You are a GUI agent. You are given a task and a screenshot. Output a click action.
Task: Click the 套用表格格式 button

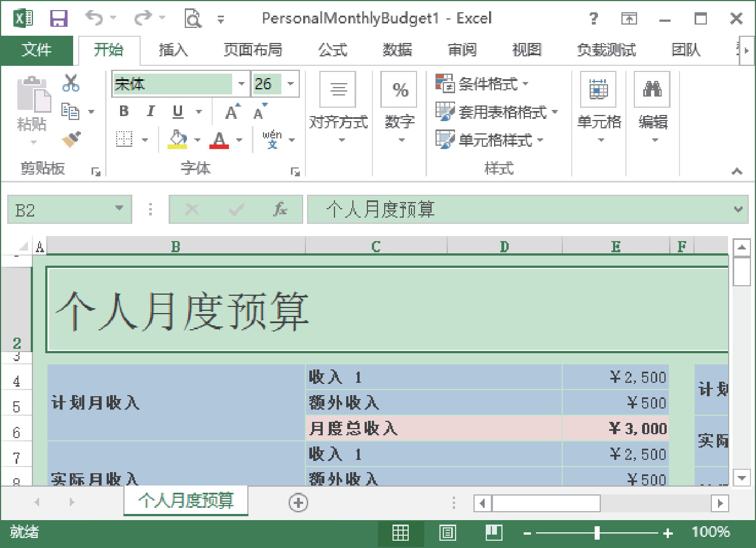point(496,112)
